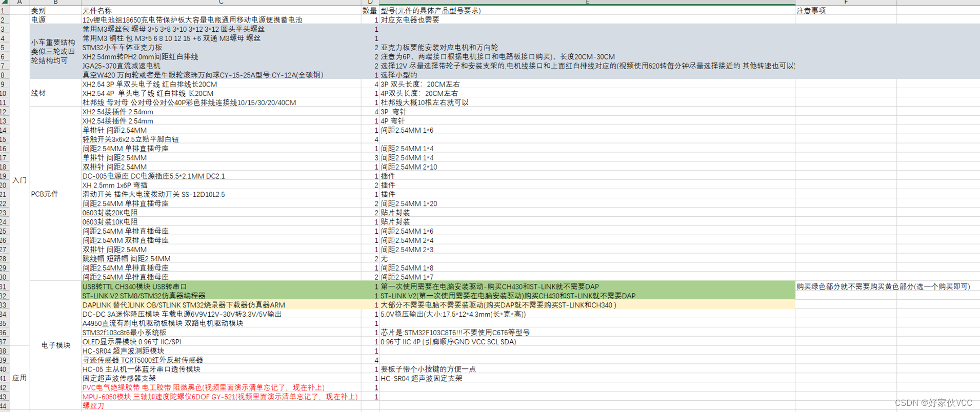Click the 杜邦线大概10根左右就可以 cell
The image size is (980, 412).
[587, 102]
